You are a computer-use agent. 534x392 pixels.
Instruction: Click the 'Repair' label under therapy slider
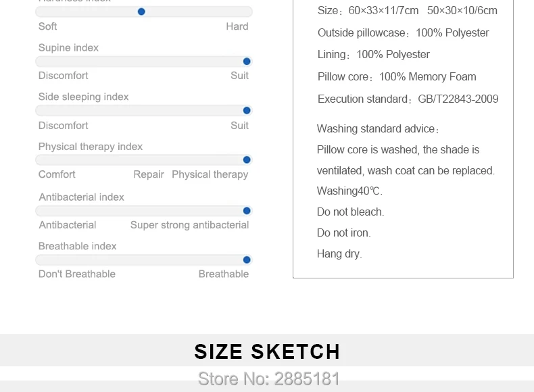point(149,174)
